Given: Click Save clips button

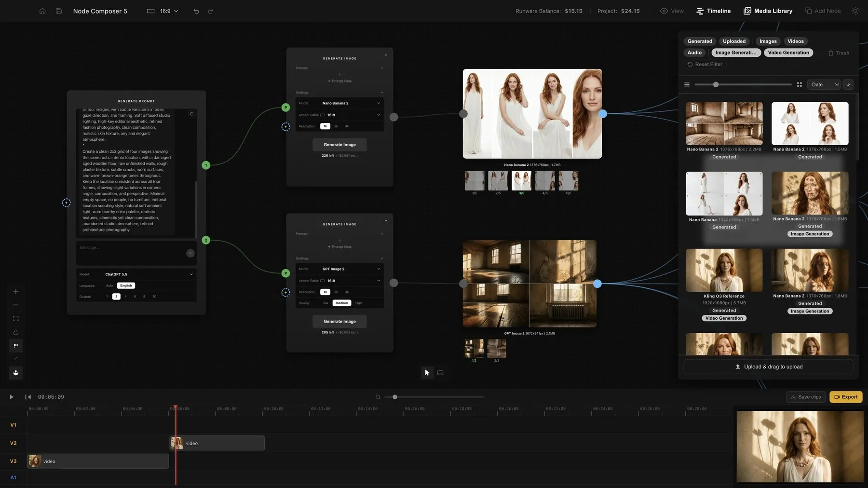Looking at the screenshot, I should [x=806, y=397].
